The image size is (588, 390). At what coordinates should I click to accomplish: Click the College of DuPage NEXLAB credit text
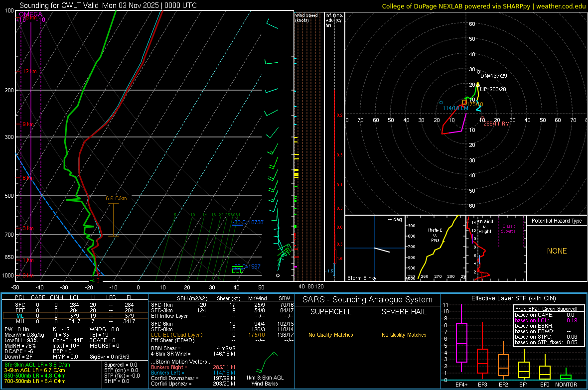pos(483,6)
